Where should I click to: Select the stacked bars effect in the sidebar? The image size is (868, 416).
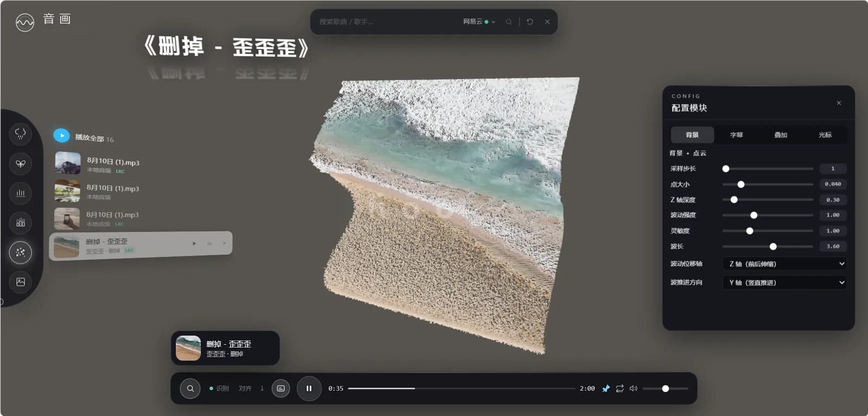(21, 223)
